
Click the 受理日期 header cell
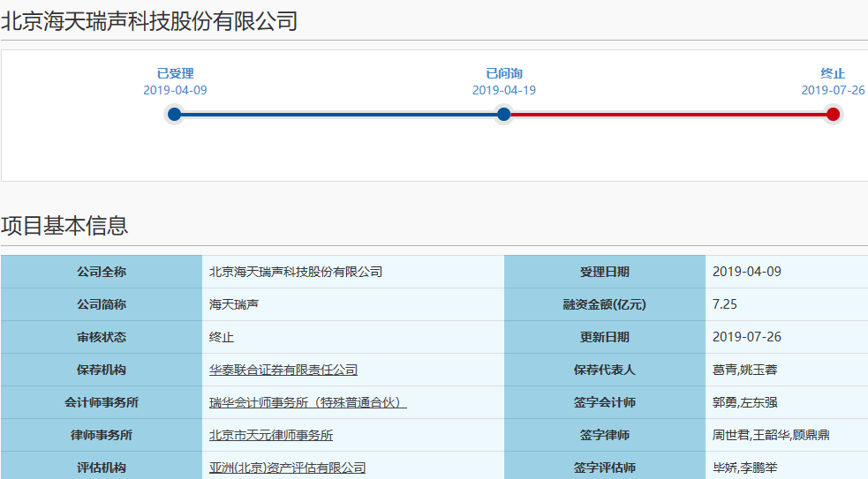click(605, 272)
